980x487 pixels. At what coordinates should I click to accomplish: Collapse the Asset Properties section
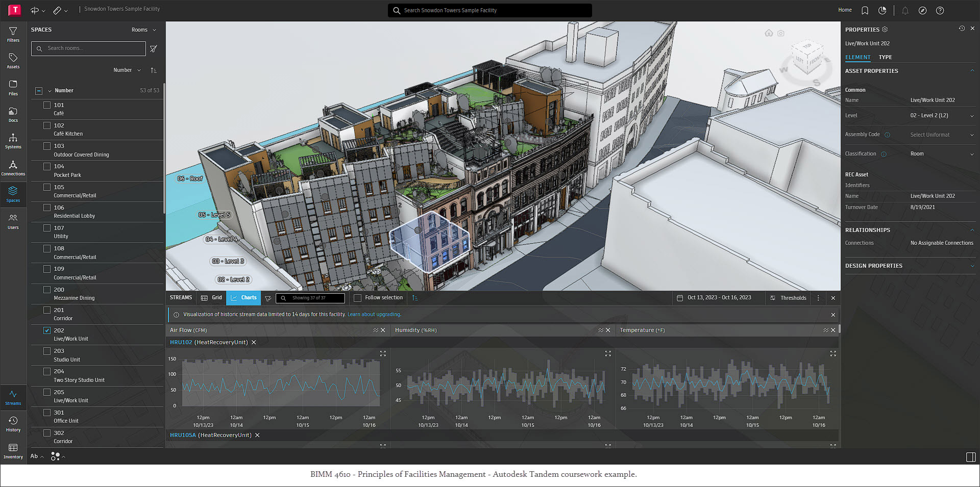972,71
